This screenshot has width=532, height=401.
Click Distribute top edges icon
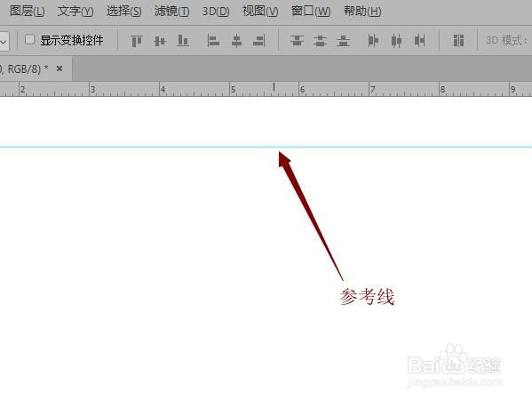(297, 41)
